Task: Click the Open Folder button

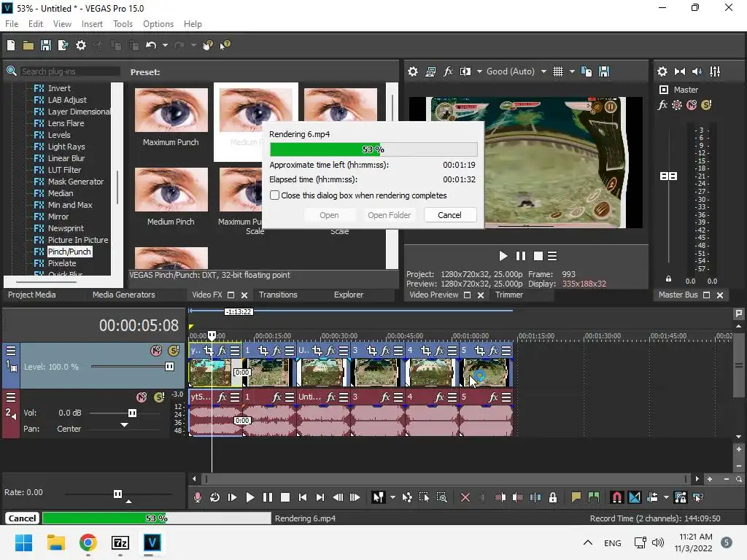Action: (x=389, y=215)
